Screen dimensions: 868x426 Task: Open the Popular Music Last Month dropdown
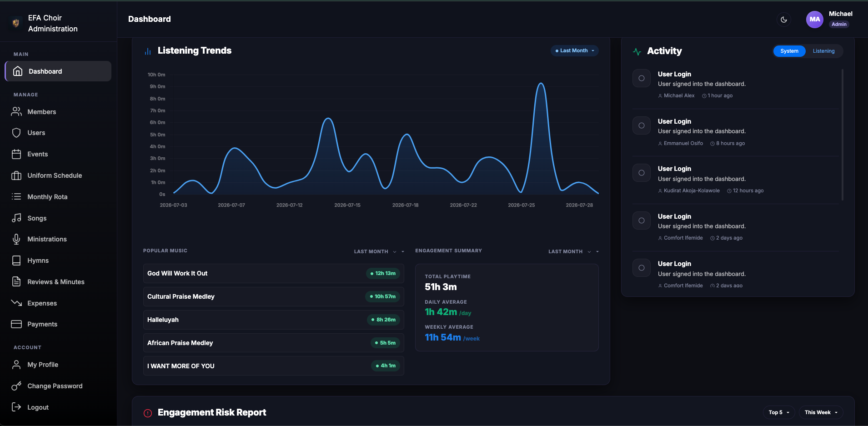[x=379, y=251]
